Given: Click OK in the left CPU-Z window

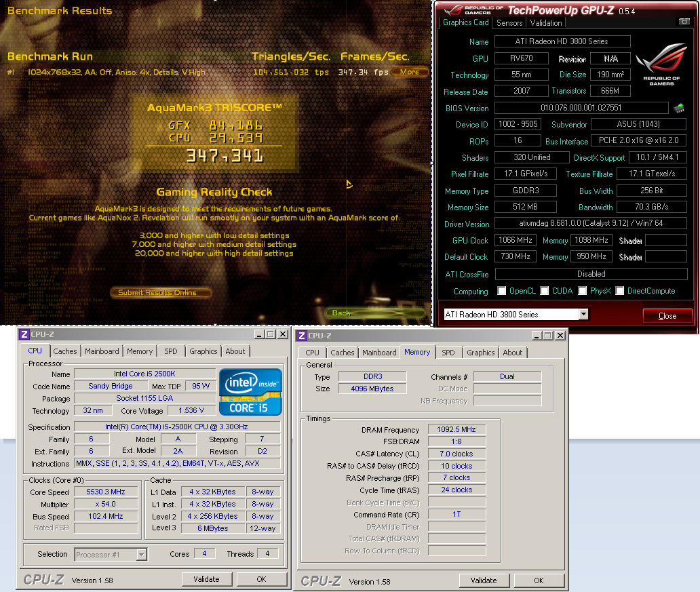Looking at the screenshot, I should [262, 579].
